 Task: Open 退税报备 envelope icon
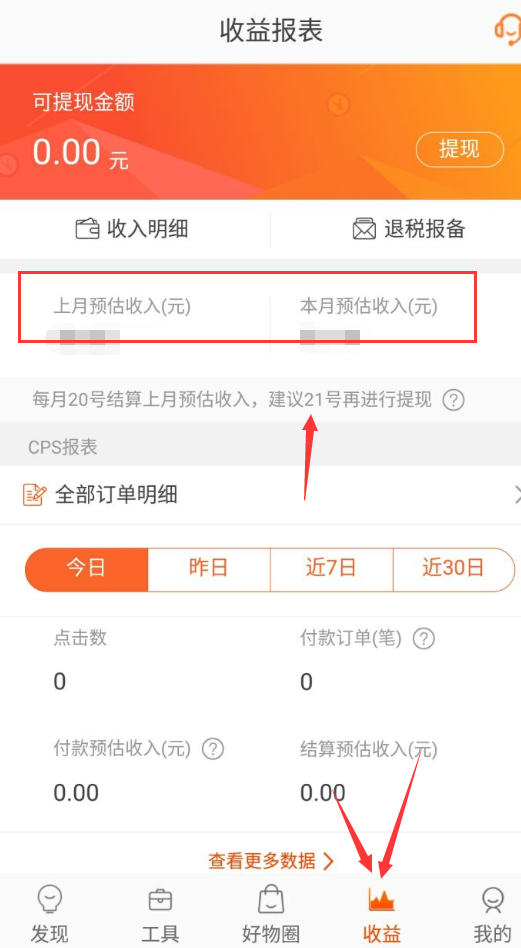(364, 229)
